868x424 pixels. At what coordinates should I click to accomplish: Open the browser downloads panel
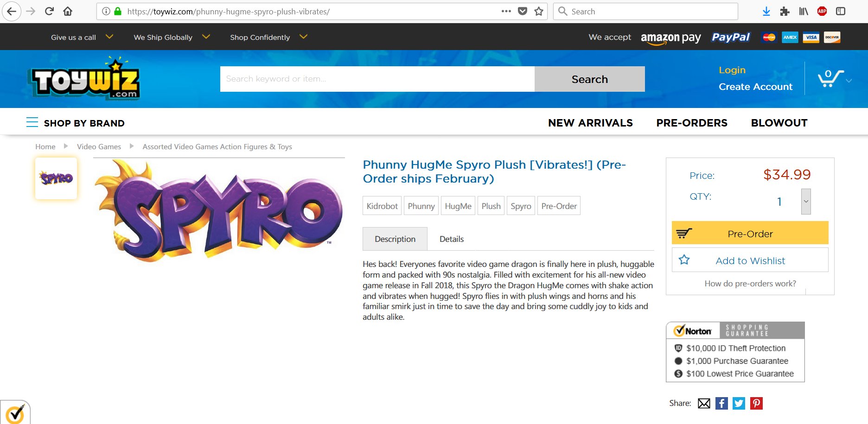pyautogui.click(x=766, y=11)
